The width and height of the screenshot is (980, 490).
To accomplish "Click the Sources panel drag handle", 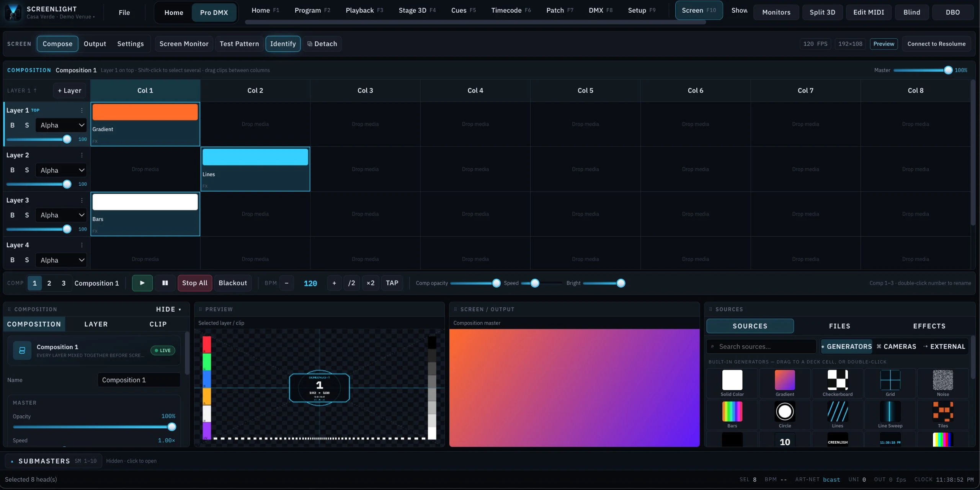I will click(x=710, y=309).
